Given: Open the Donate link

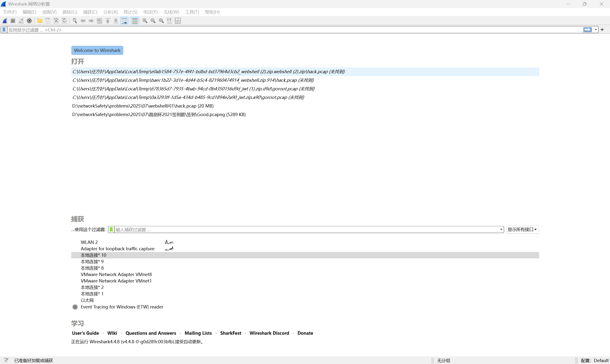Looking at the screenshot, I should [305, 333].
